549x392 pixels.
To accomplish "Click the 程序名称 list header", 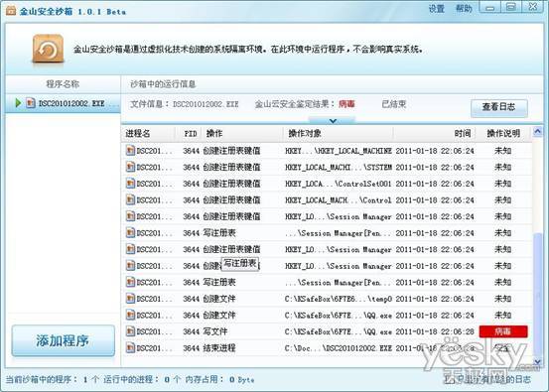I will [x=63, y=84].
